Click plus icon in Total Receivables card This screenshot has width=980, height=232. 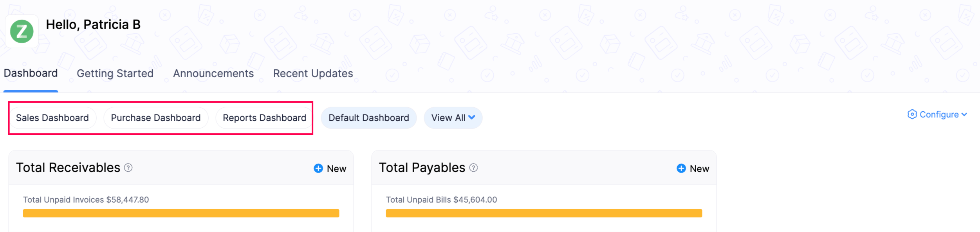(x=318, y=169)
